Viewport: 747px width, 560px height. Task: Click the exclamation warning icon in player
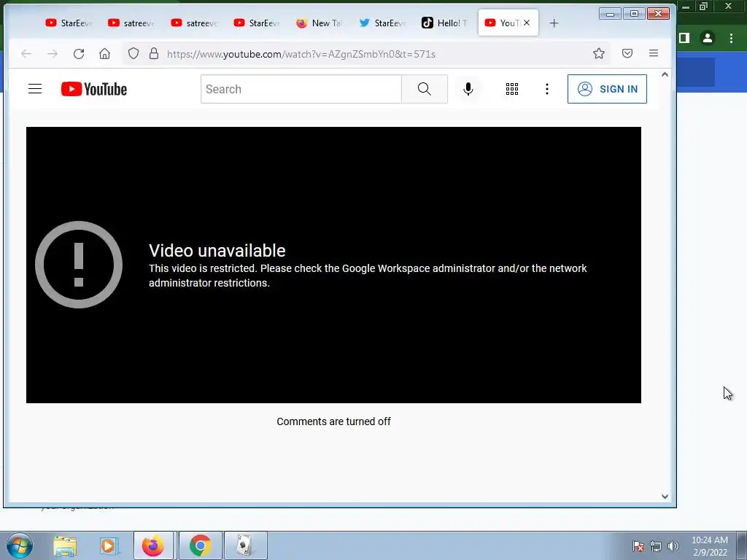click(x=79, y=265)
